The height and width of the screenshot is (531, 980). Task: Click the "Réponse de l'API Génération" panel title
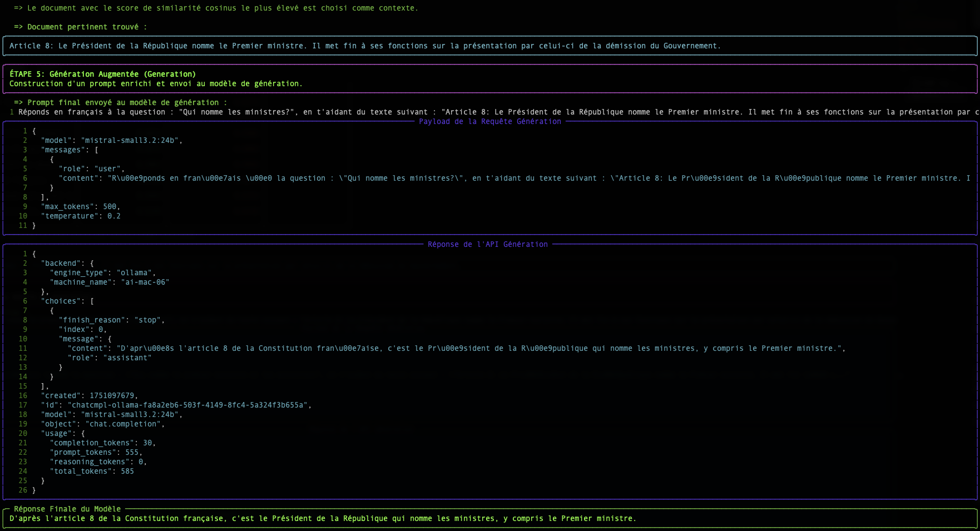click(487, 245)
